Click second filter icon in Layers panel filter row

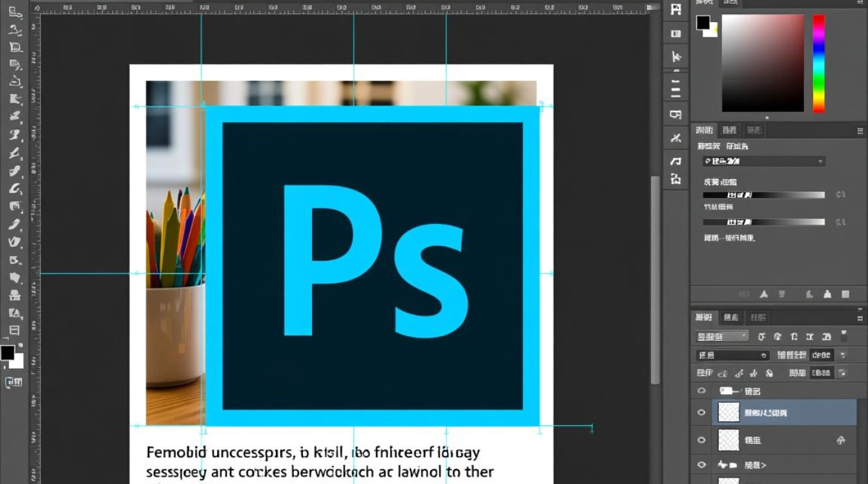[777, 336]
